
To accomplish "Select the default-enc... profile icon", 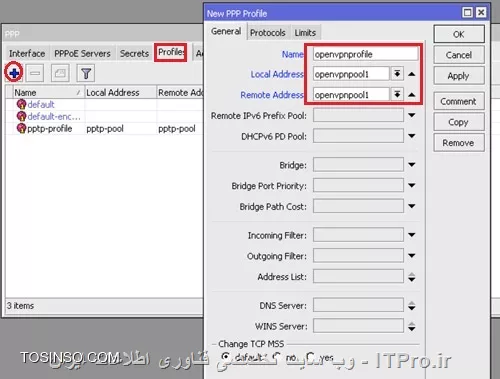I will (21, 116).
